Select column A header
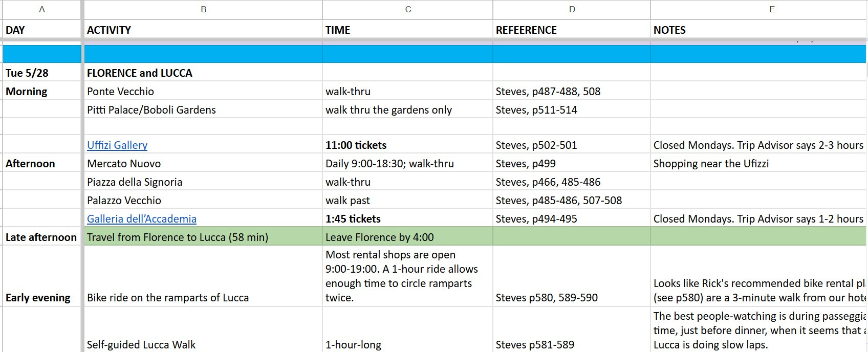The image size is (868, 352). [x=42, y=9]
